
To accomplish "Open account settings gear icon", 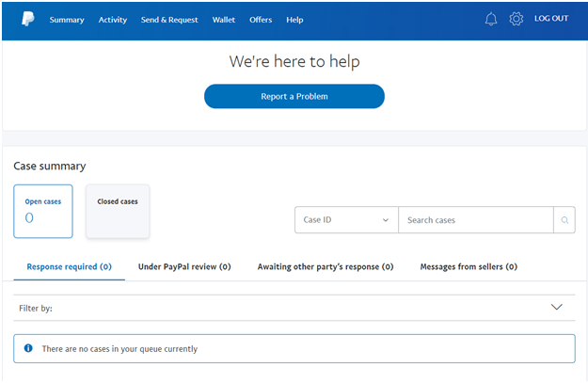I will click(x=516, y=19).
